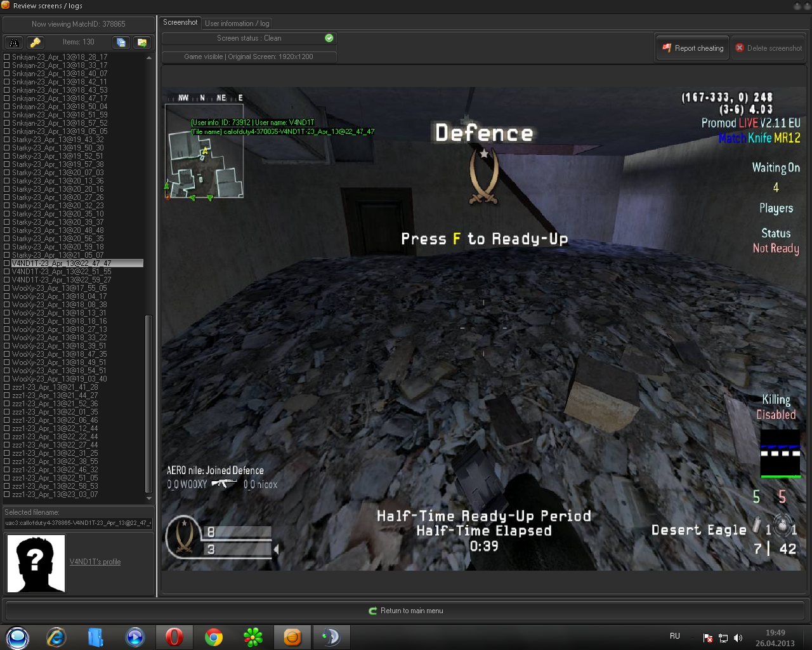Switch to the Screenshot tab

click(180, 23)
